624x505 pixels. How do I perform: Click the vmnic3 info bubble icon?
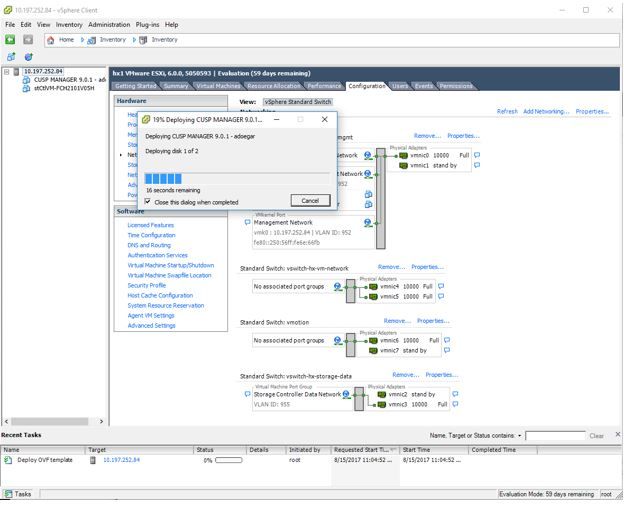click(x=455, y=404)
